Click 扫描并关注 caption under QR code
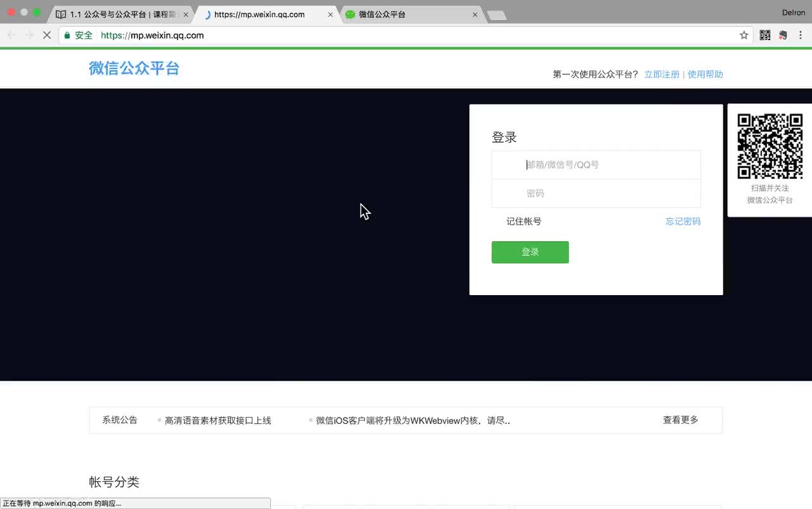The width and height of the screenshot is (812, 509). click(x=770, y=188)
